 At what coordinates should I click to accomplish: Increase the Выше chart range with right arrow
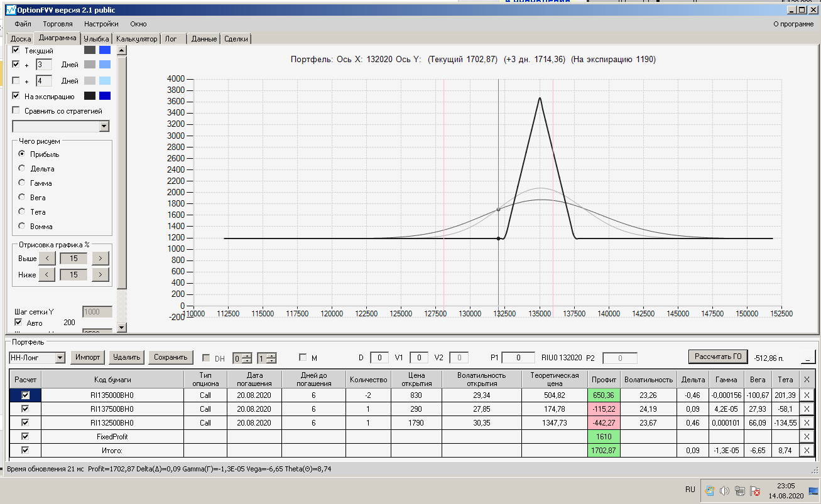point(101,258)
